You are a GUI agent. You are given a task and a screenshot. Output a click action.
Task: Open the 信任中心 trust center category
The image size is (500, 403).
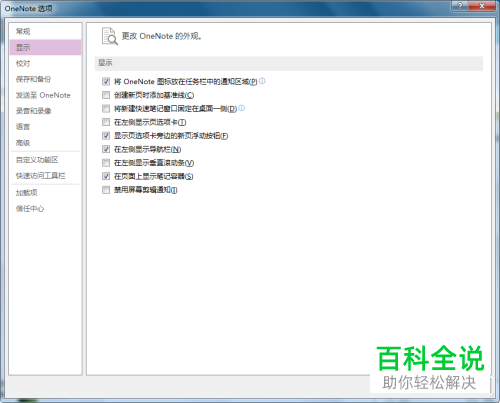[45, 209]
